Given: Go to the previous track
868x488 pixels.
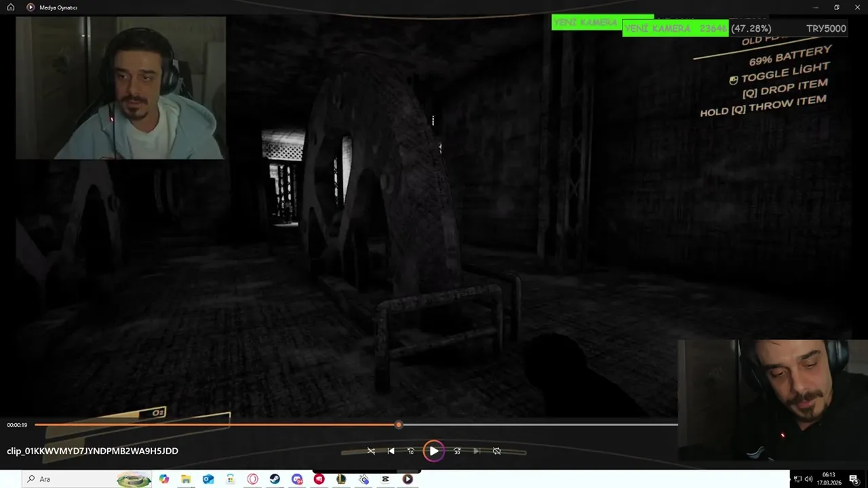Looking at the screenshot, I should [x=391, y=451].
